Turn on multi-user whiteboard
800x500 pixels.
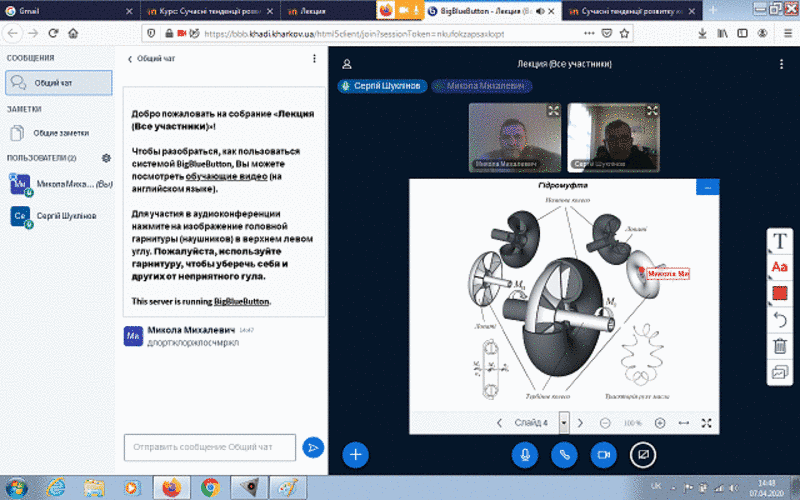(x=780, y=373)
